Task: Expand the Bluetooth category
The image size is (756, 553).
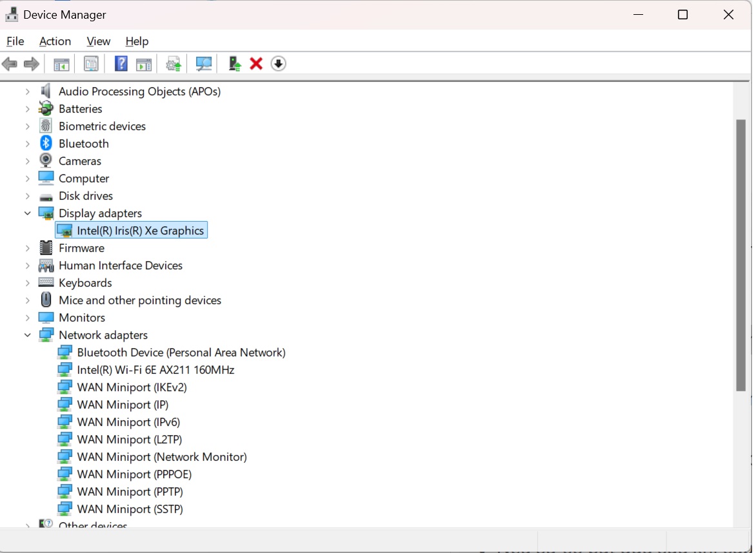Action: click(x=27, y=143)
